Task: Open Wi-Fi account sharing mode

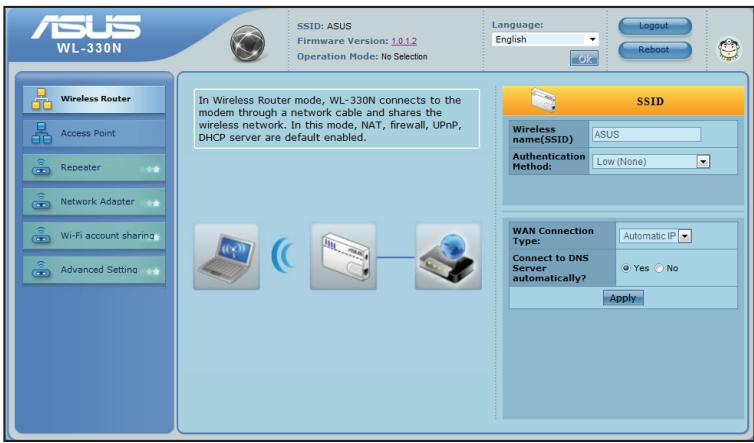Action: coord(94,236)
